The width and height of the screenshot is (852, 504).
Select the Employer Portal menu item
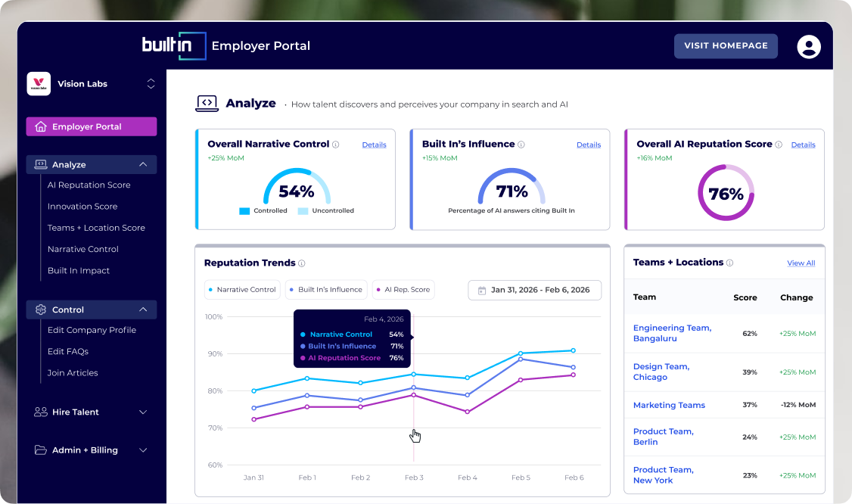pos(92,126)
